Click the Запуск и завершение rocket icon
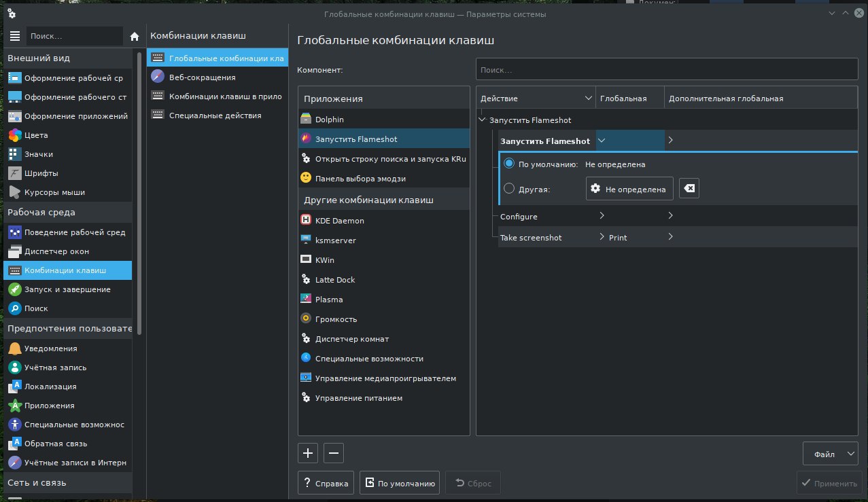 point(15,289)
